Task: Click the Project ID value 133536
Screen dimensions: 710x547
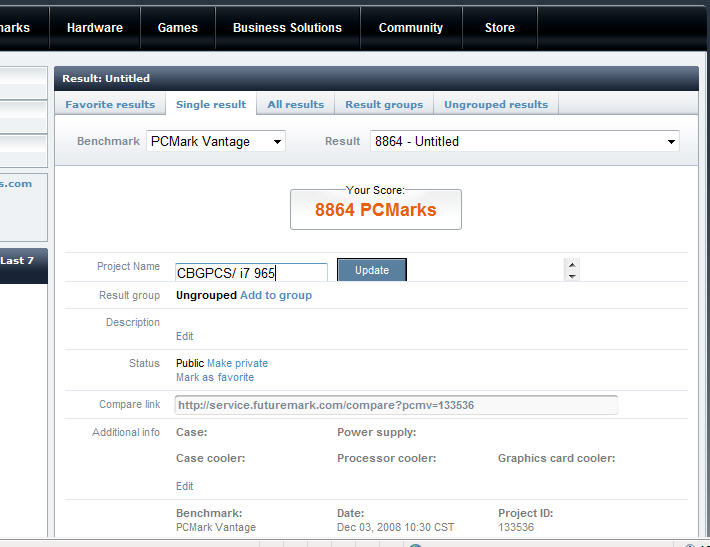Action: 516,527
